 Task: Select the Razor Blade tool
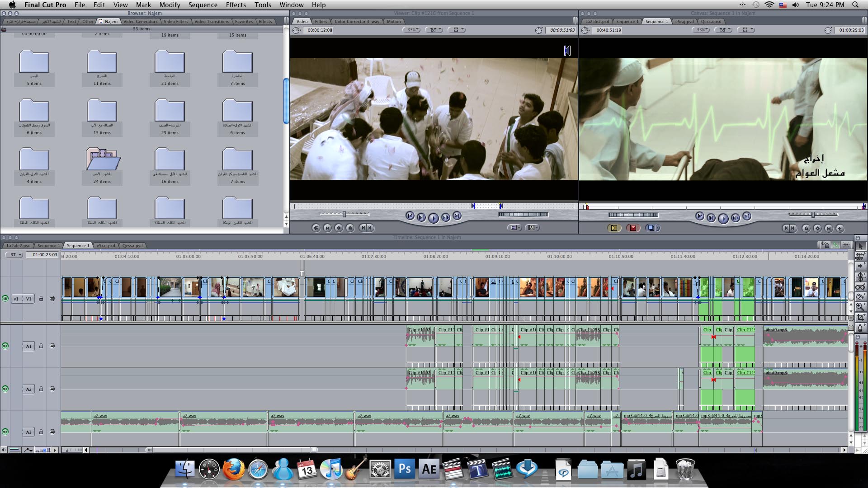point(860,296)
